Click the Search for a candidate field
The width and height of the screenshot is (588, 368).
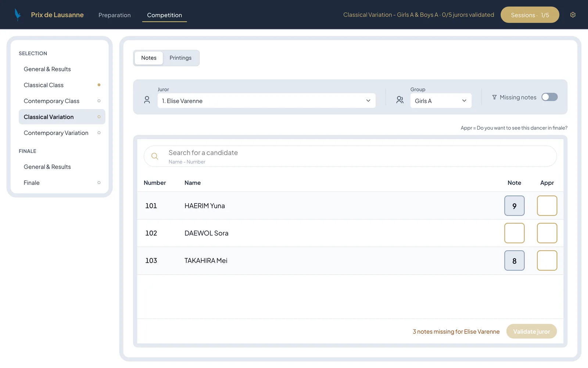(x=350, y=156)
